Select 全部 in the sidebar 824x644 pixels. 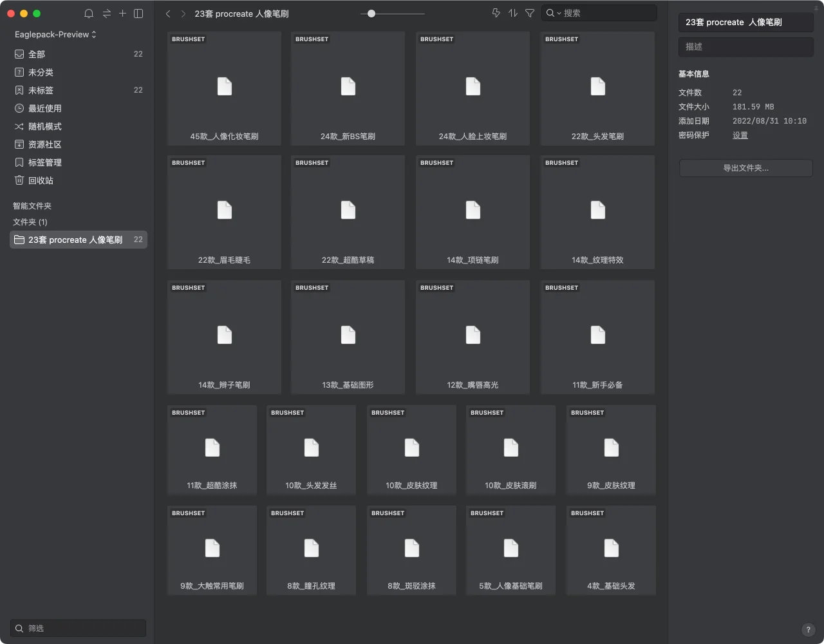79,54
